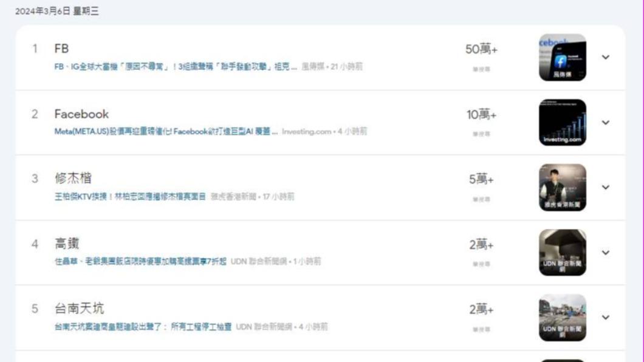Expand the 台南天坑 trend chevron
The height and width of the screenshot is (362, 644).
click(x=605, y=317)
